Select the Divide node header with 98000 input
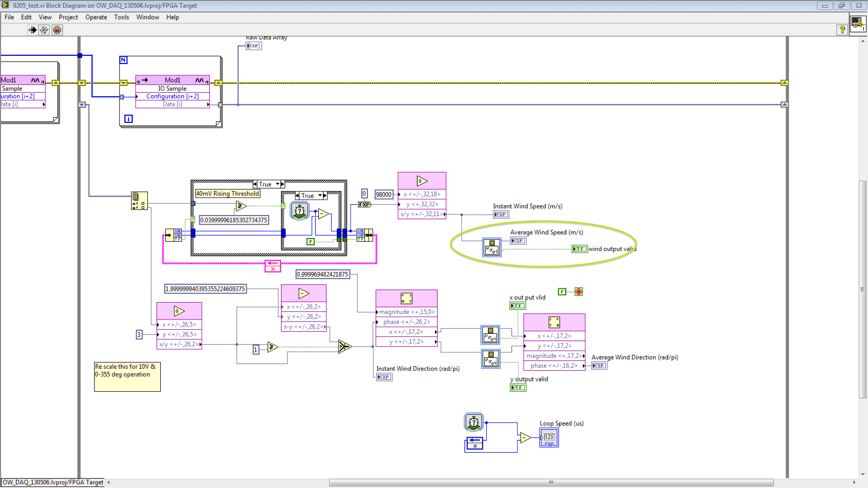868x488 pixels. (422, 181)
